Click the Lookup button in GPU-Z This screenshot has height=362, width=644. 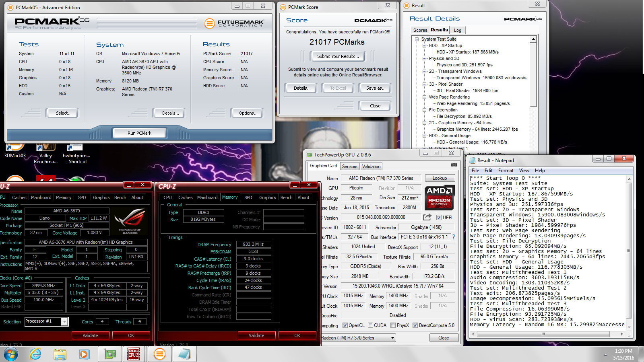(x=440, y=178)
